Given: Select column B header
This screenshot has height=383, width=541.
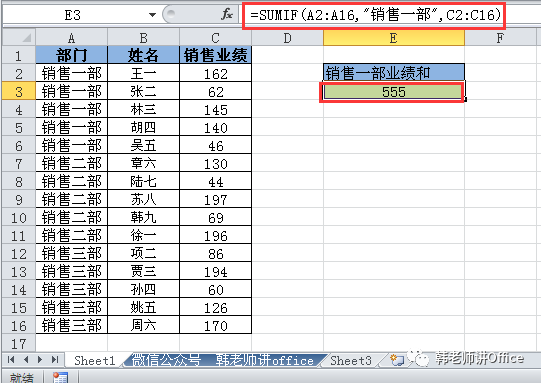Looking at the screenshot, I should coord(144,37).
